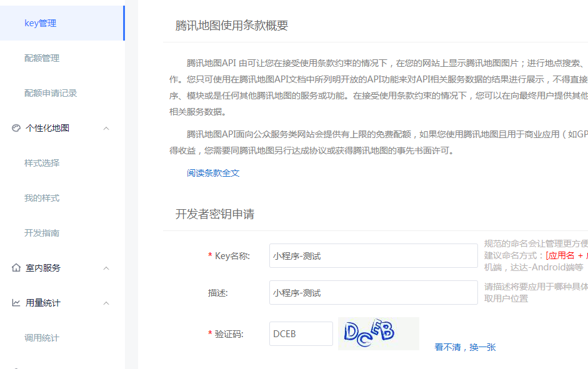The image size is (588, 369).
Task: Select the 个性化地图 section label
Action: (47, 128)
